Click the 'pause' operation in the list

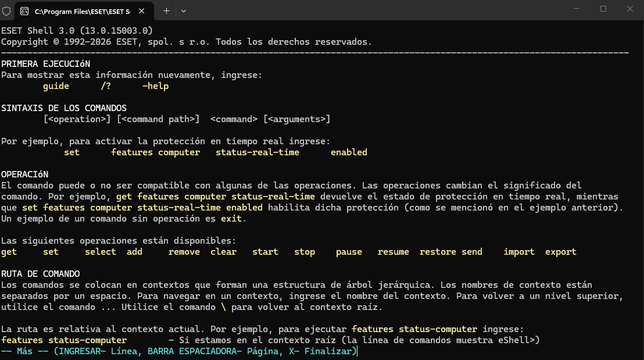349,252
